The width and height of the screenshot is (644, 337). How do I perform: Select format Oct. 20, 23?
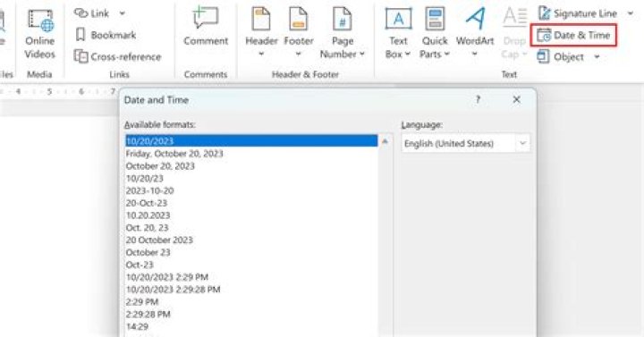[251, 227]
